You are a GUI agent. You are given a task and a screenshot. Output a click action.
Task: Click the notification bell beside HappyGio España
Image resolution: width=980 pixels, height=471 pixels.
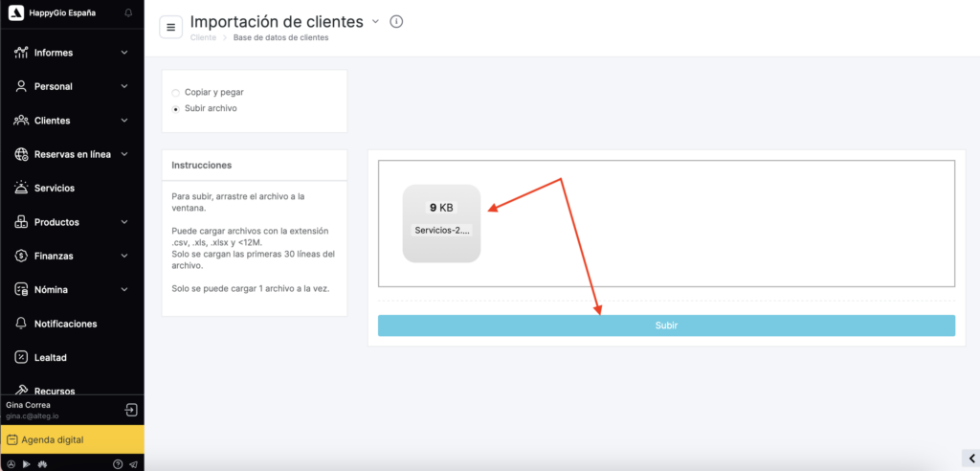point(128,12)
